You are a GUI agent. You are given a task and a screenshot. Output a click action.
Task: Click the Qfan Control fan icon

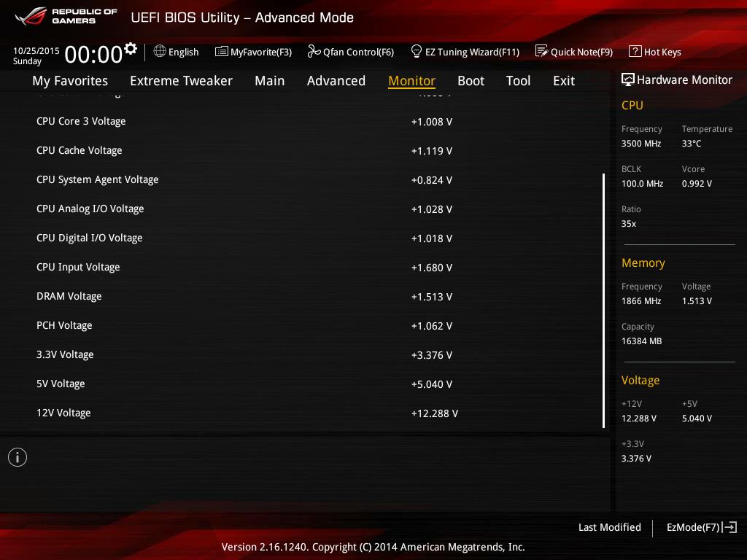[x=314, y=51]
